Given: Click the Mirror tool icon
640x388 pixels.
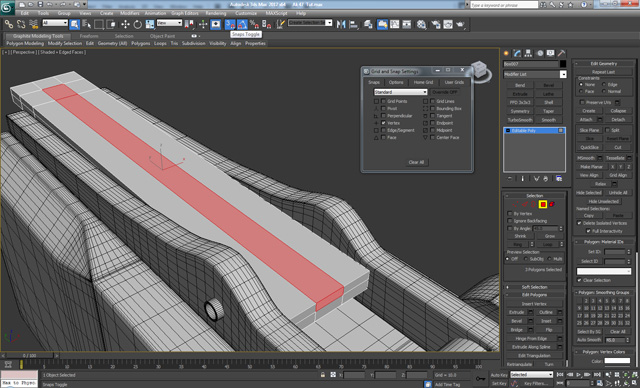Looking at the screenshot, I should click(341, 24).
